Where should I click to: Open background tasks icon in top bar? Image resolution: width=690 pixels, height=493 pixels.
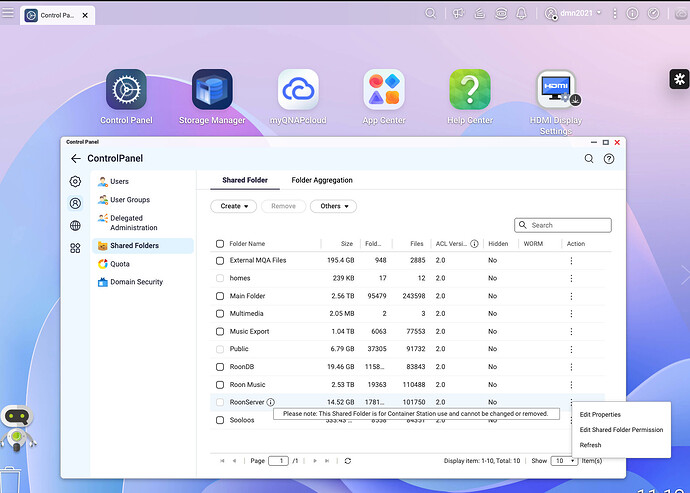point(480,14)
